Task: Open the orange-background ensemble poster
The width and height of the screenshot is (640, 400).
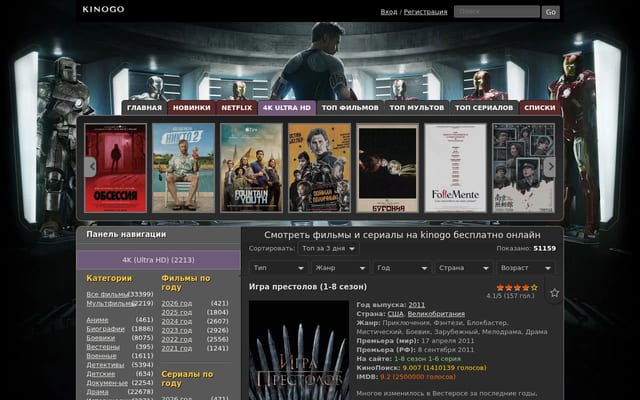Action: tap(319, 168)
